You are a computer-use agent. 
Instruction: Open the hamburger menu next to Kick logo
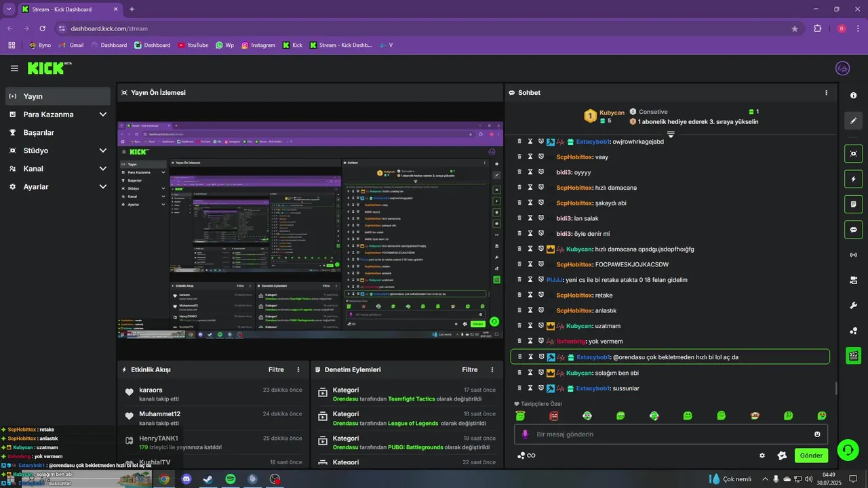point(14,68)
